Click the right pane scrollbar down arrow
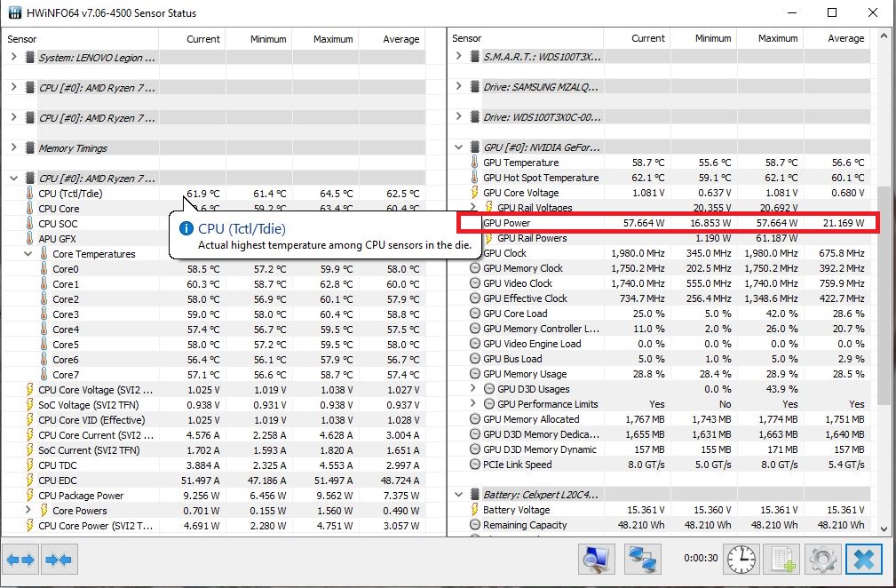 (x=884, y=529)
